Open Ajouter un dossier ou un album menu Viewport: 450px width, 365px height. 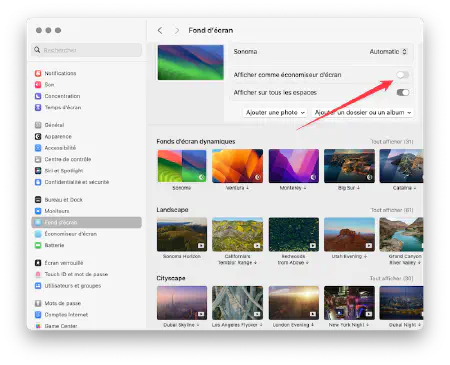pos(363,113)
